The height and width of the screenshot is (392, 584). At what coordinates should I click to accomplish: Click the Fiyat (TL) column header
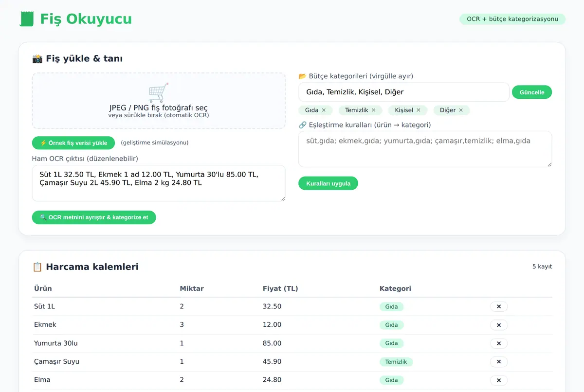tap(280, 288)
